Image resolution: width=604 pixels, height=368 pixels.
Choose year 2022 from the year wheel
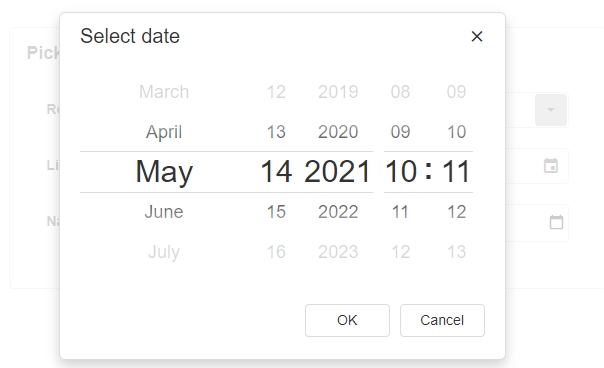(x=338, y=212)
